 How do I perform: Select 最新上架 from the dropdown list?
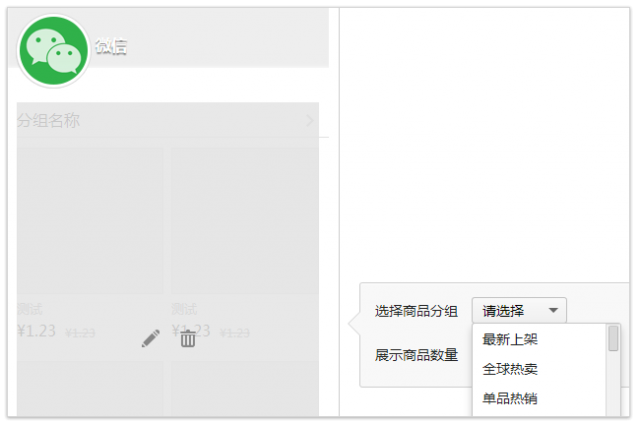pos(510,339)
